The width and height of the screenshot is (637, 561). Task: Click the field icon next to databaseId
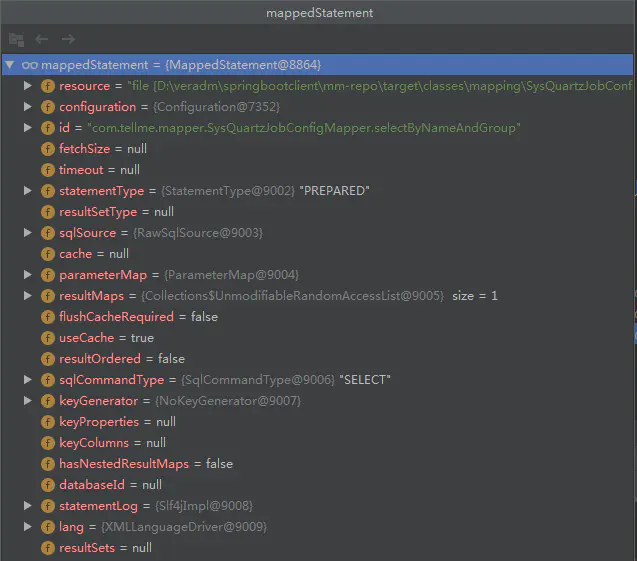pyautogui.click(x=48, y=485)
